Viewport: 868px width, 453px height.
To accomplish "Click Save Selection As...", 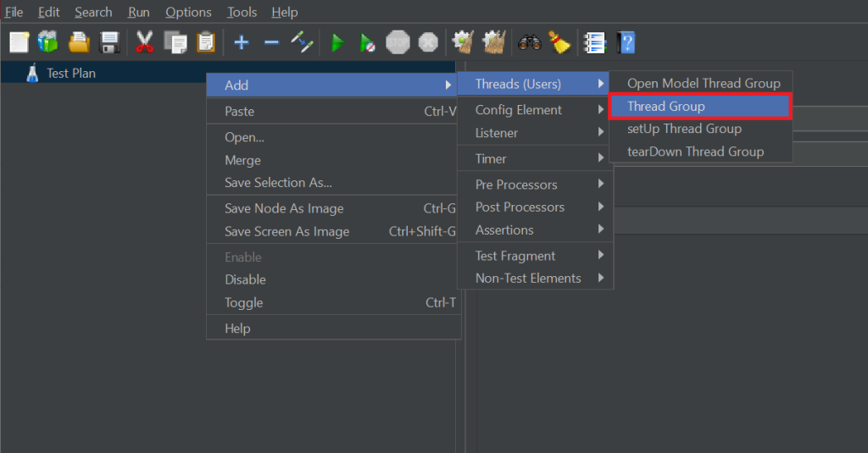I will tap(331, 183).
